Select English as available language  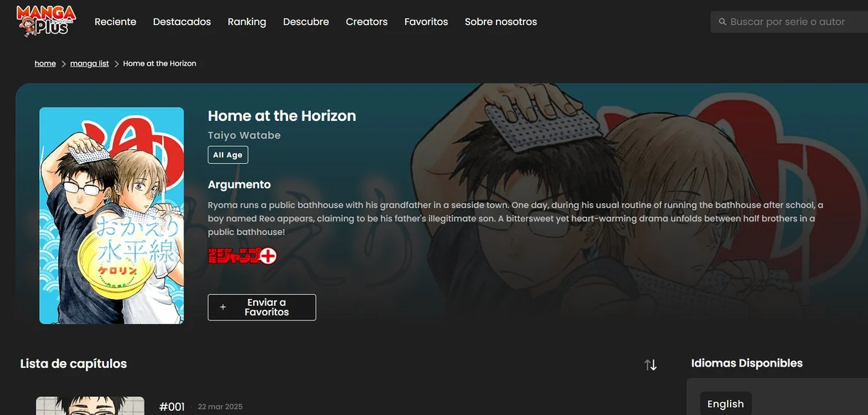tap(726, 404)
